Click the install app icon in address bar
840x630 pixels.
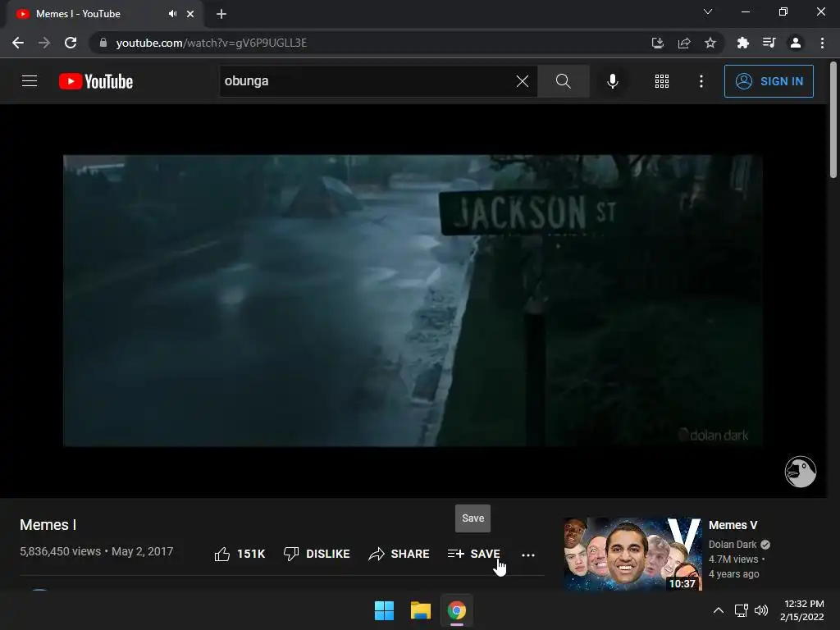coord(658,43)
